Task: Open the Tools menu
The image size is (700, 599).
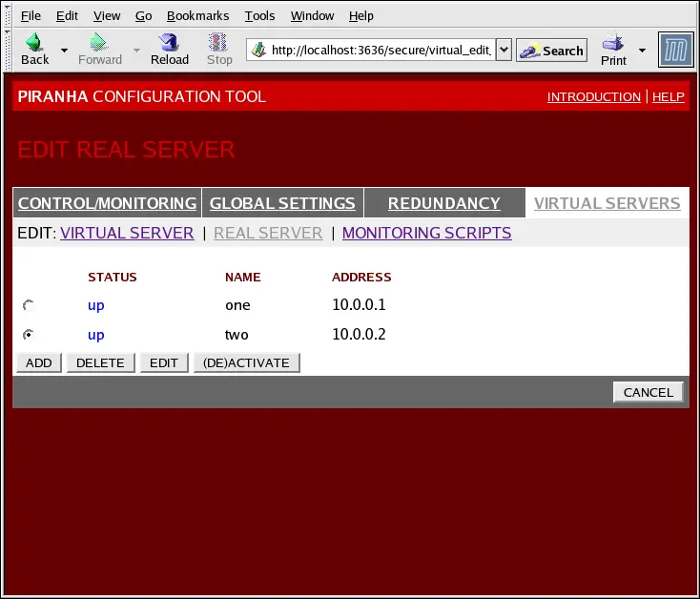Action: [x=259, y=15]
